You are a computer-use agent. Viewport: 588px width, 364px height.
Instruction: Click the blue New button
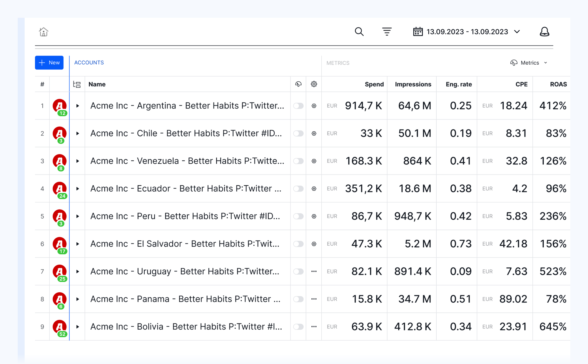point(49,63)
